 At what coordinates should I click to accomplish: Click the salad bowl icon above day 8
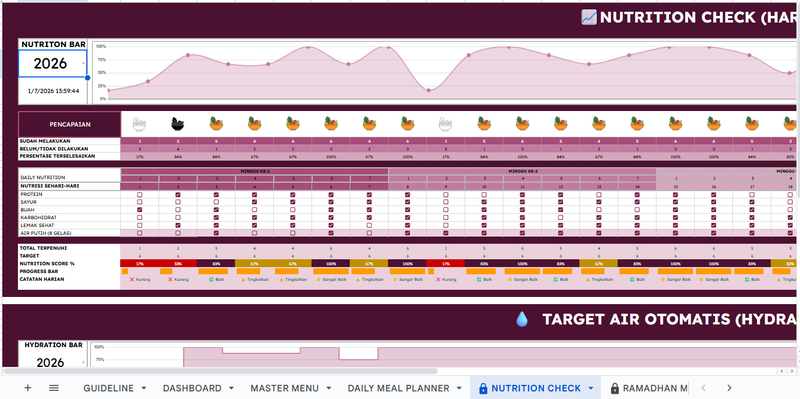coord(407,123)
